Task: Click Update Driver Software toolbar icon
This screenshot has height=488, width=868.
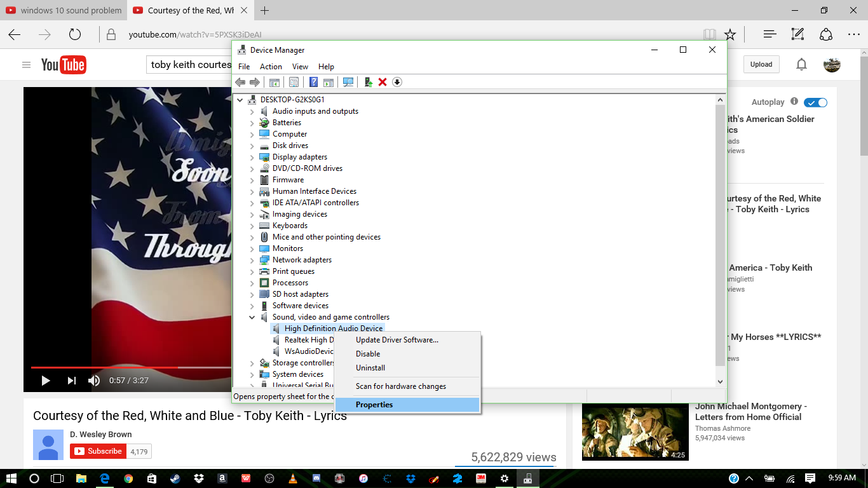Action: [x=368, y=82]
